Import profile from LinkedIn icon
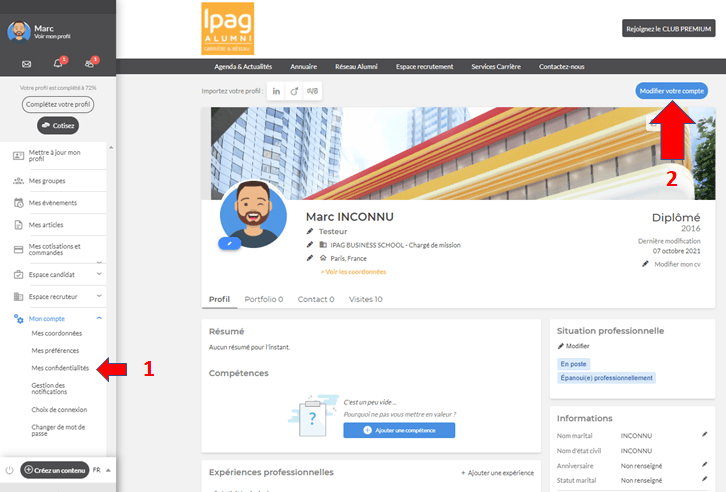 pos(276,91)
